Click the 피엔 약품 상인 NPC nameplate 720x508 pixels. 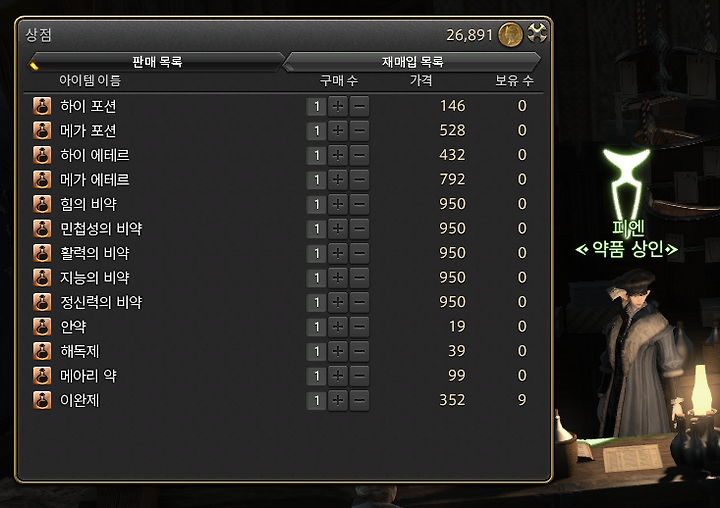point(627,239)
